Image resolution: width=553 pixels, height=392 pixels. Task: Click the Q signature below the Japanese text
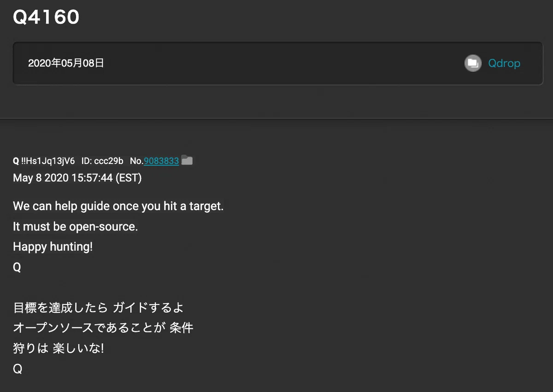click(17, 369)
